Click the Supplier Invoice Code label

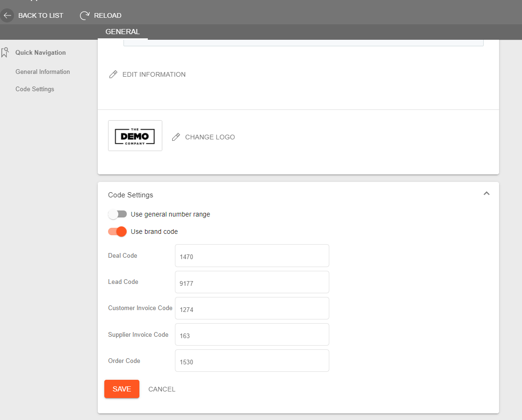[x=138, y=334]
